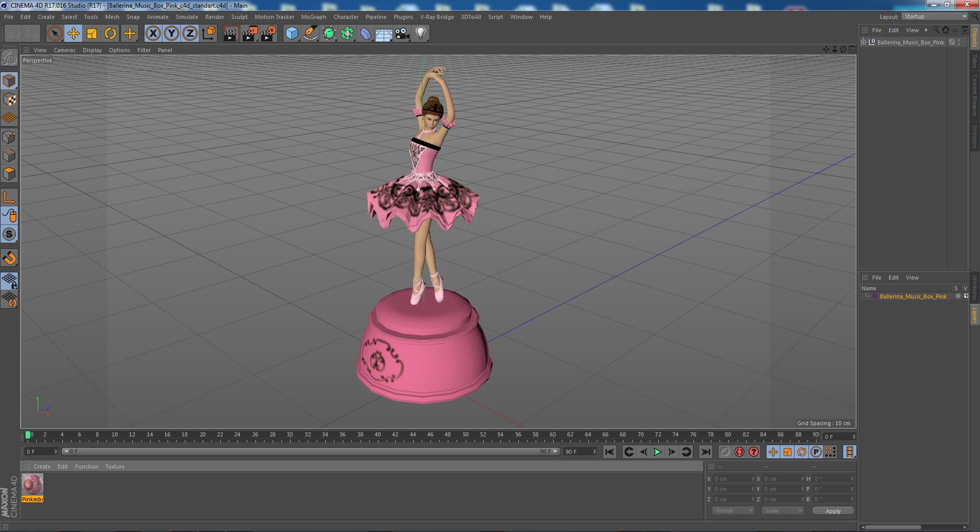980x532 pixels.
Task: Select the Live Selection tool
Action: (55, 34)
